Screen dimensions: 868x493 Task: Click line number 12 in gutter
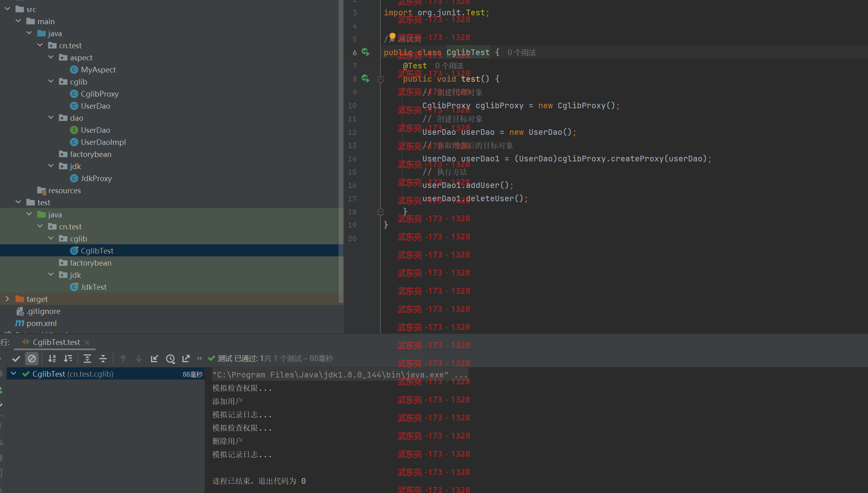pos(352,132)
